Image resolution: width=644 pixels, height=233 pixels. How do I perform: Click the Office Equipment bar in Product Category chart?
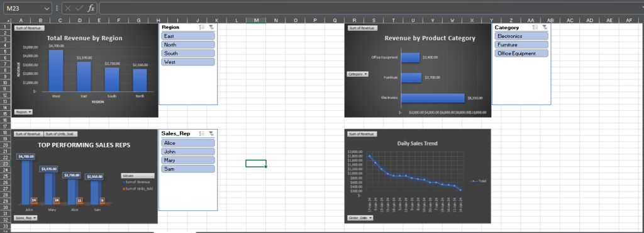[x=410, y=57]
